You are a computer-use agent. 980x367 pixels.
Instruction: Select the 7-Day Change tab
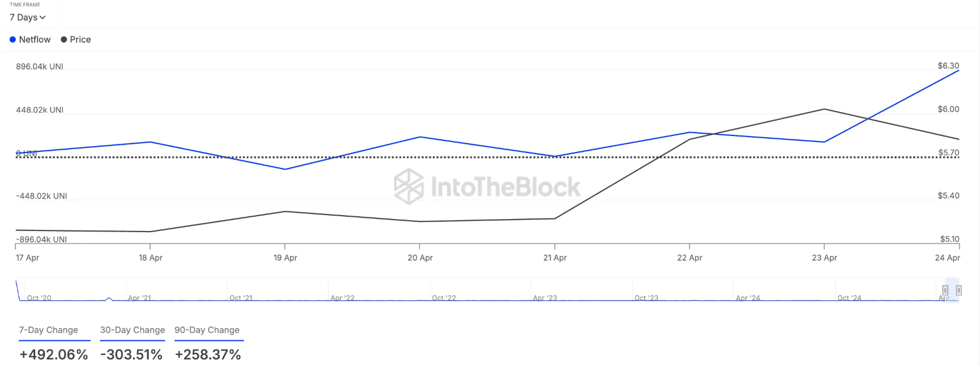point(48,330)
